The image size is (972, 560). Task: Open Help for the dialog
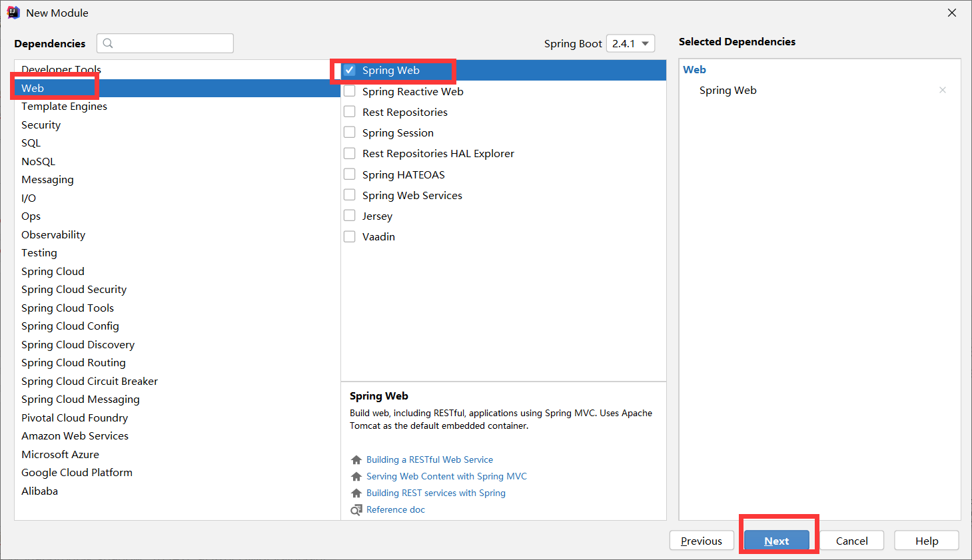click(x=927, y=541)
